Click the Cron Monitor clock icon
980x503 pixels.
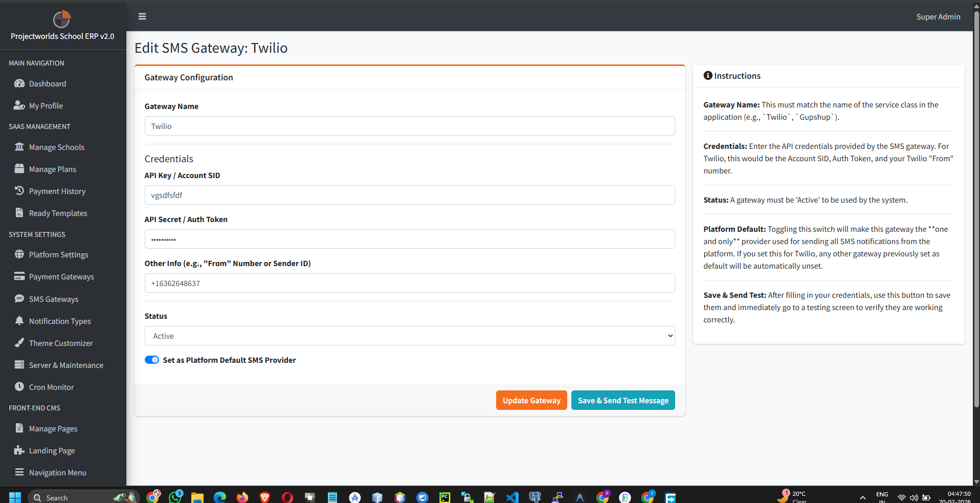point(19,387)
